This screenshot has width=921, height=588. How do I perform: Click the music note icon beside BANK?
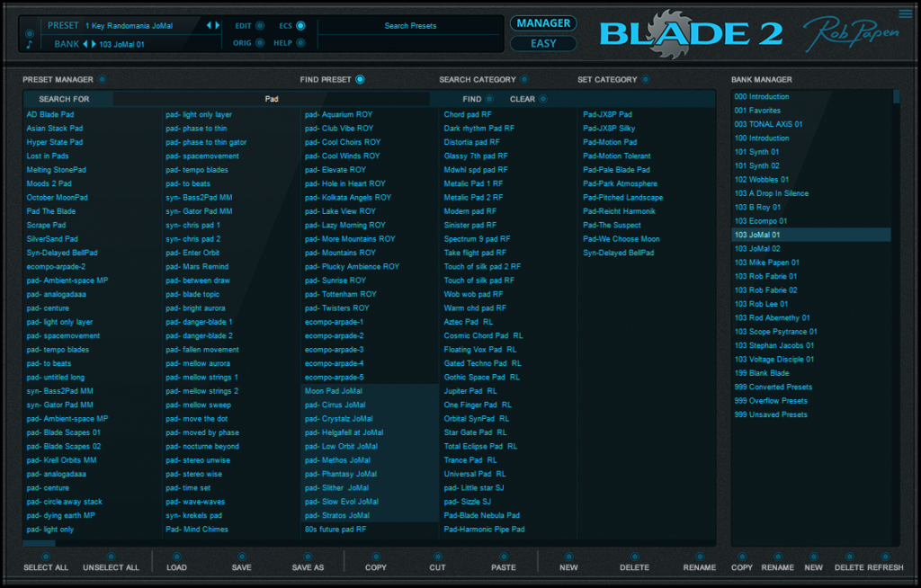pos(30,45)
